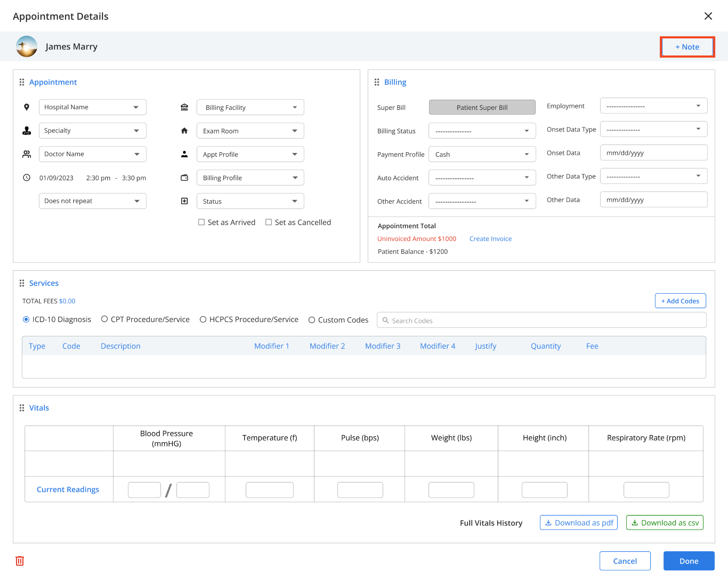Click James Marry's profile avatar
The image size is (728, 580).
(x=27, y=47)
